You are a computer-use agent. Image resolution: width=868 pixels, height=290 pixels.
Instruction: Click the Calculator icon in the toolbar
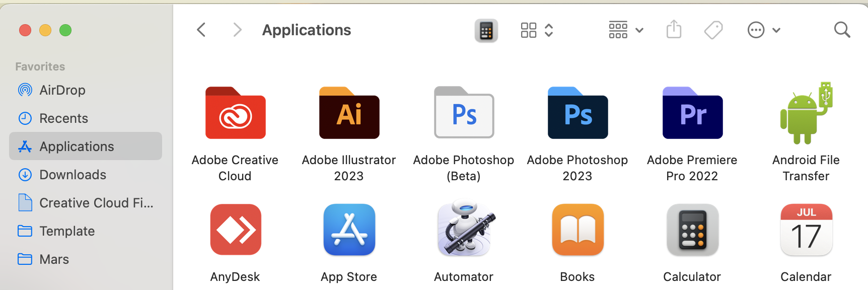(486, 31)
